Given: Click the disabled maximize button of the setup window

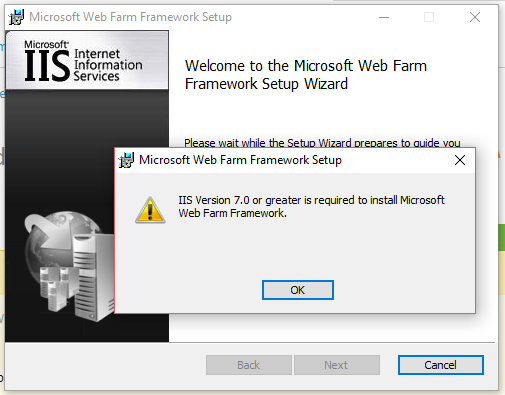Looking at the screenshot, I should pos(429,17).
